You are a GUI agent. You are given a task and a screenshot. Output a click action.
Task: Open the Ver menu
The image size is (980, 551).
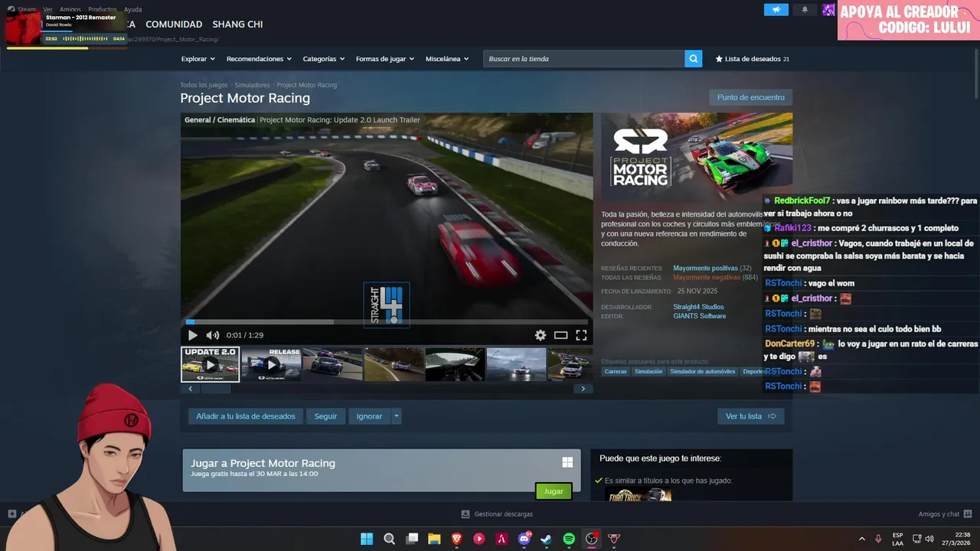(x=47, y=9)
